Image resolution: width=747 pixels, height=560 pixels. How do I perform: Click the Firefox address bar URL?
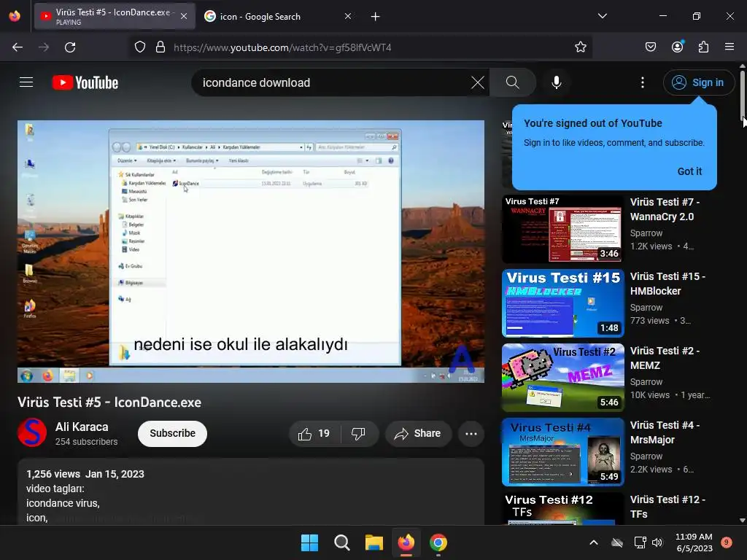(x=282, y=47)
